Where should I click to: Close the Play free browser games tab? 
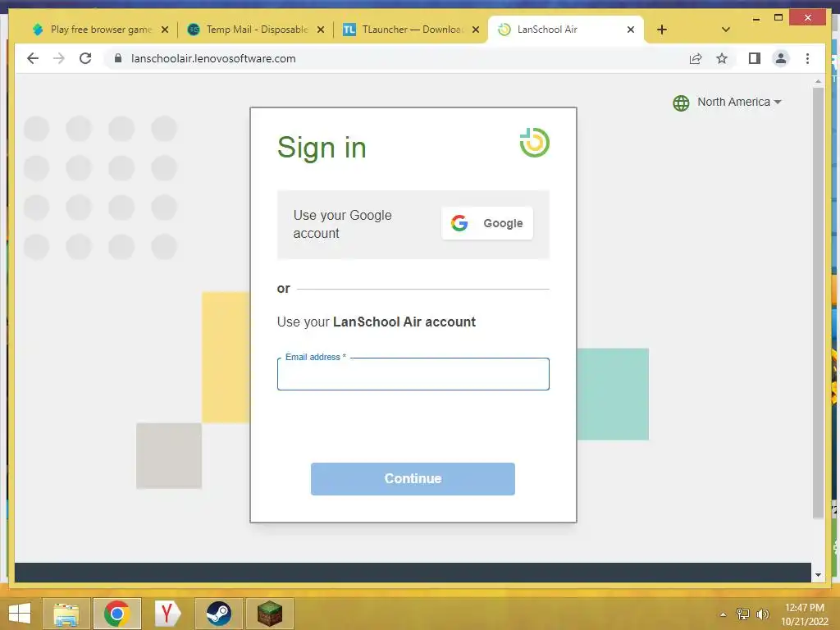point(165,30)
